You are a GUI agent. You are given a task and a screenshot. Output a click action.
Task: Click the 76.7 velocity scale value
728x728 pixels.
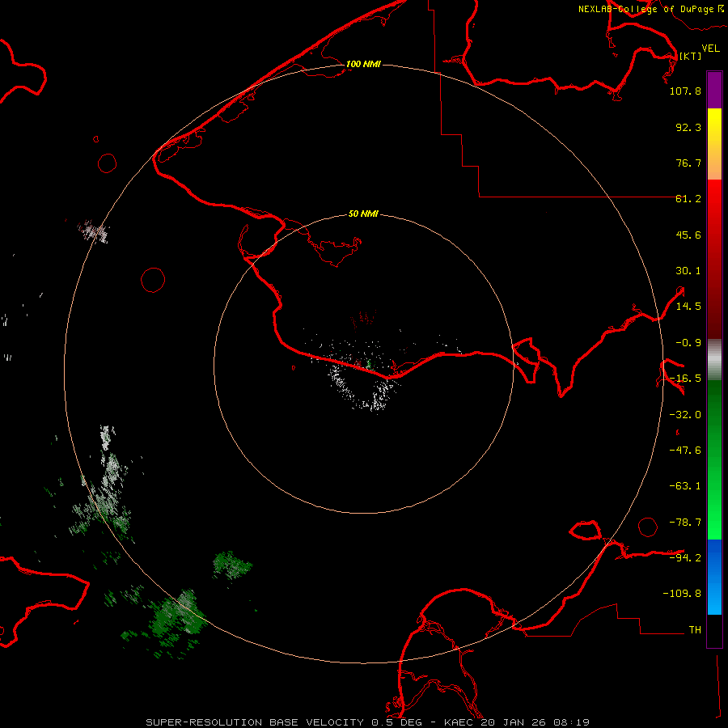coord(688,163)
